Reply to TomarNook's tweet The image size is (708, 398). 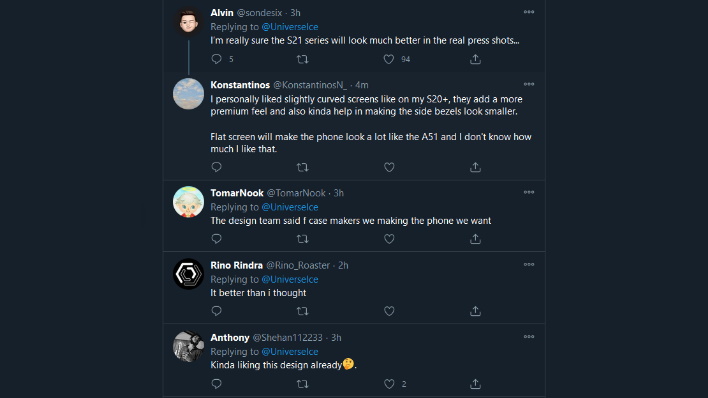[x=217, y=239]
